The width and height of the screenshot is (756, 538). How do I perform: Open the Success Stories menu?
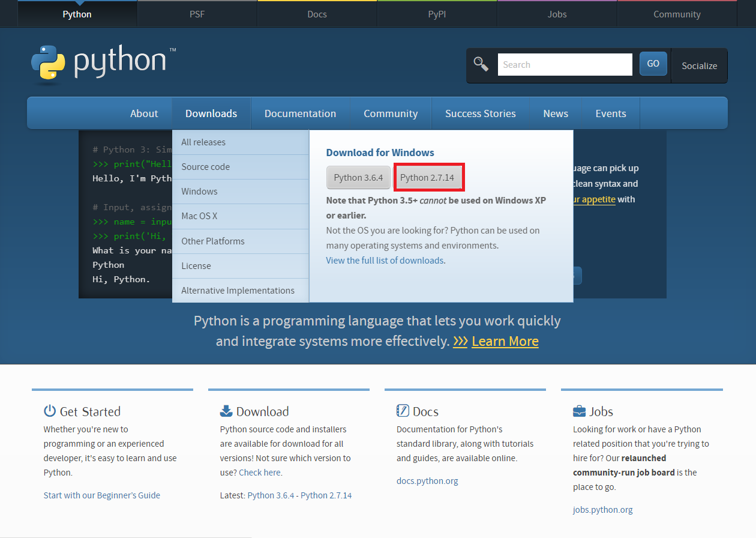pyautogui.click(x=481, y=113)
